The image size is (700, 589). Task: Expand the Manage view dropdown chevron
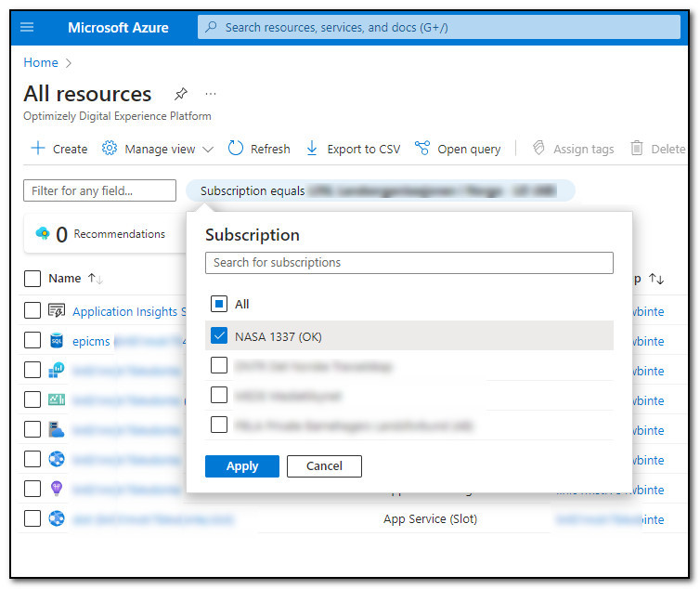click(208, 150)
